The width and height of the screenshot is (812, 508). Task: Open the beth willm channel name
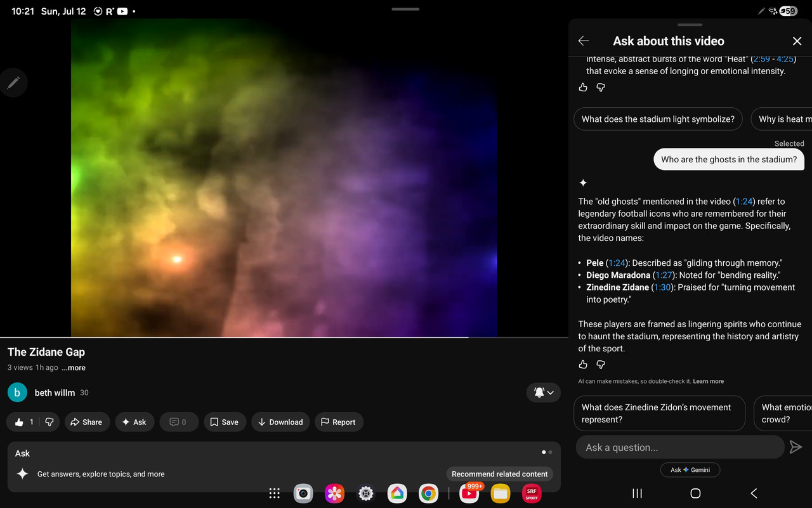[55, 393]
